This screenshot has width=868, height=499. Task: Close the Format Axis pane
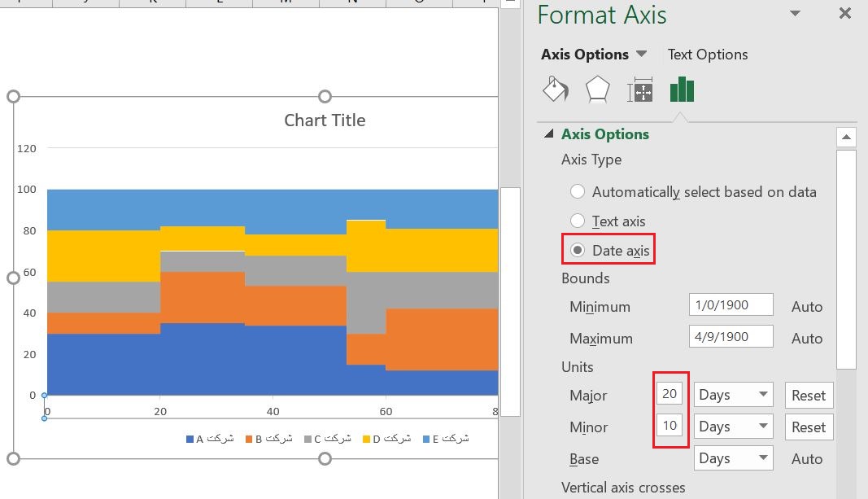[844, 13]
